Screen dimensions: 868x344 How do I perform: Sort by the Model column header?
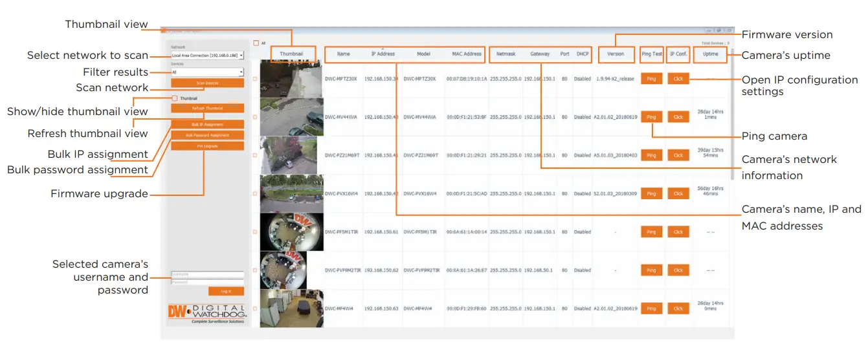tap(423, 54)
